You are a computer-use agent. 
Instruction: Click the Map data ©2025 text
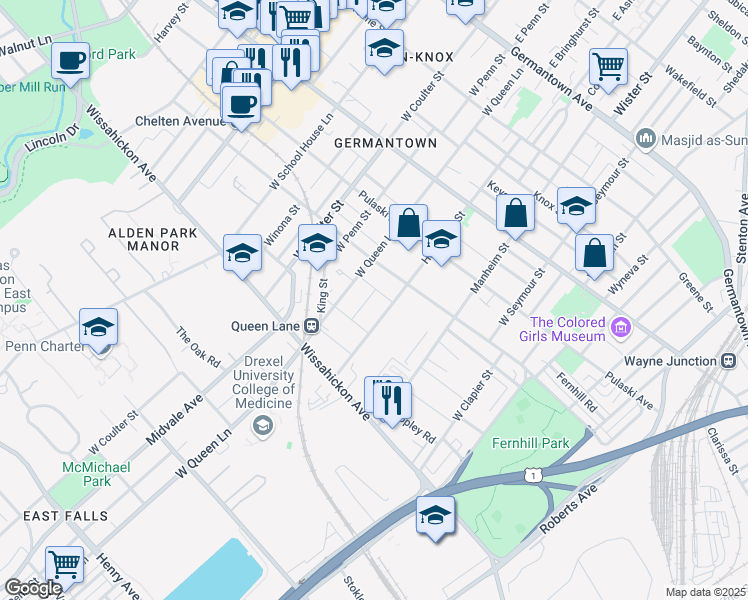click(706, 592)
